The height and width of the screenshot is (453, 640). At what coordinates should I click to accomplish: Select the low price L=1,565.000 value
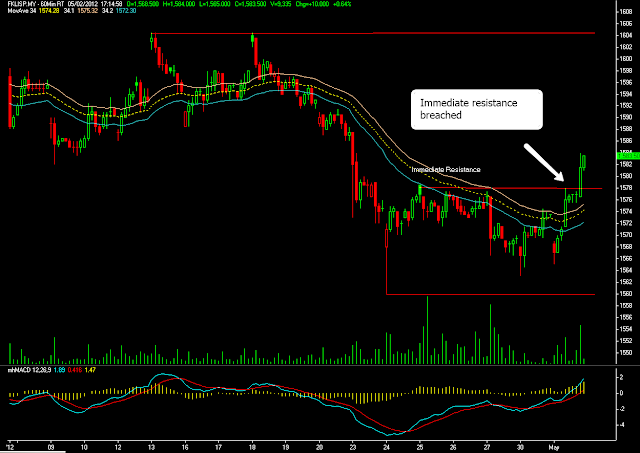pos(214,4)
